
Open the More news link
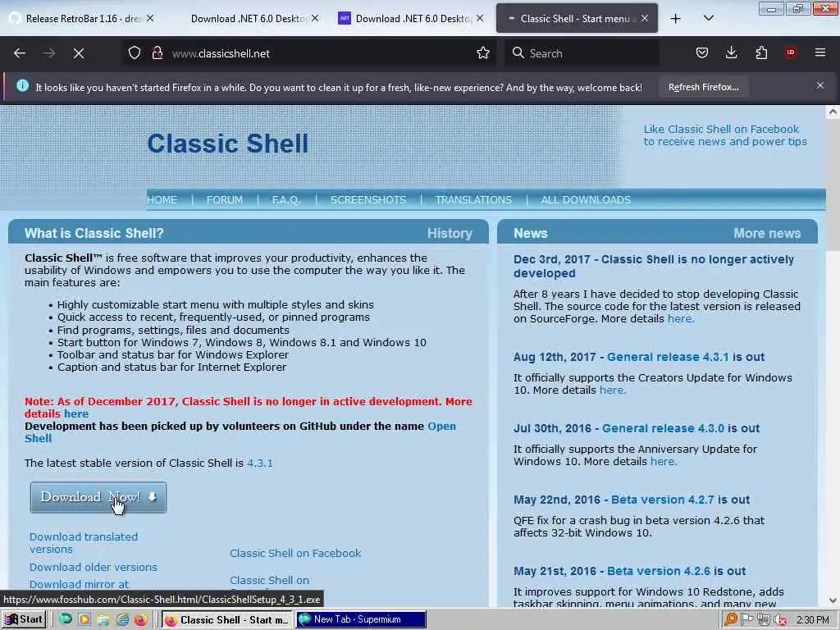click(767, 234)
